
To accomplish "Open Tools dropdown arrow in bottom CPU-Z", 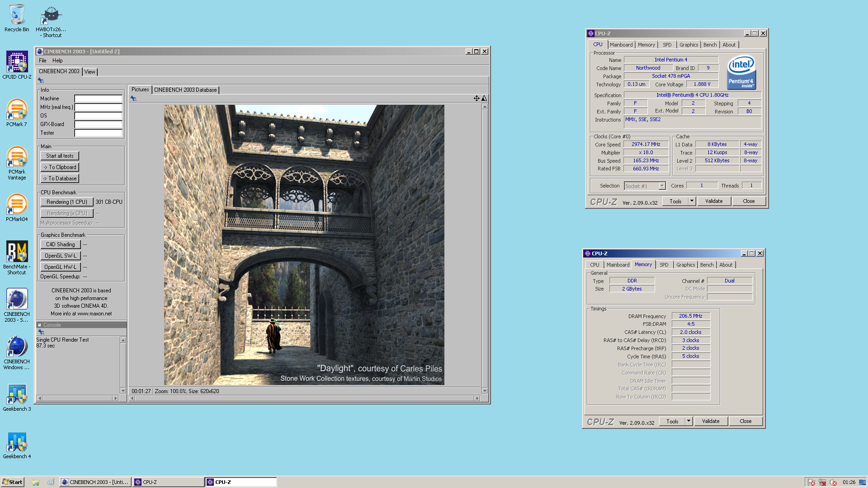I will click(689, 422).
